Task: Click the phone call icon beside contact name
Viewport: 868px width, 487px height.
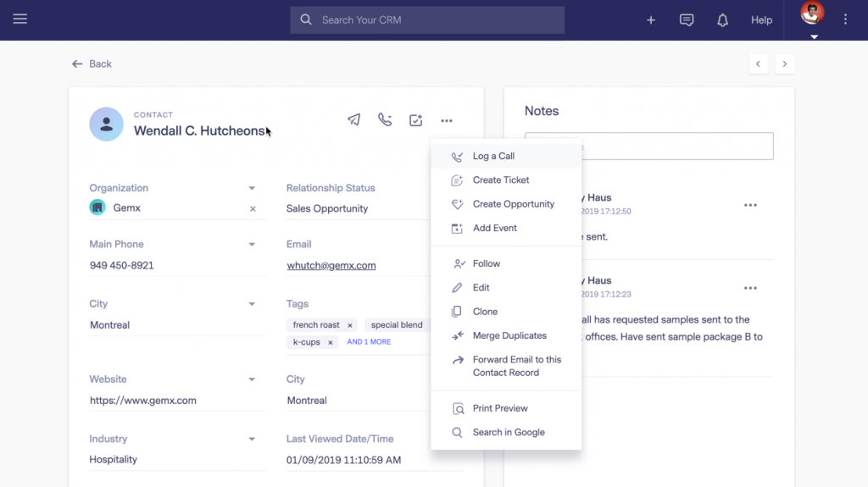Action: [x=385, y=119]
